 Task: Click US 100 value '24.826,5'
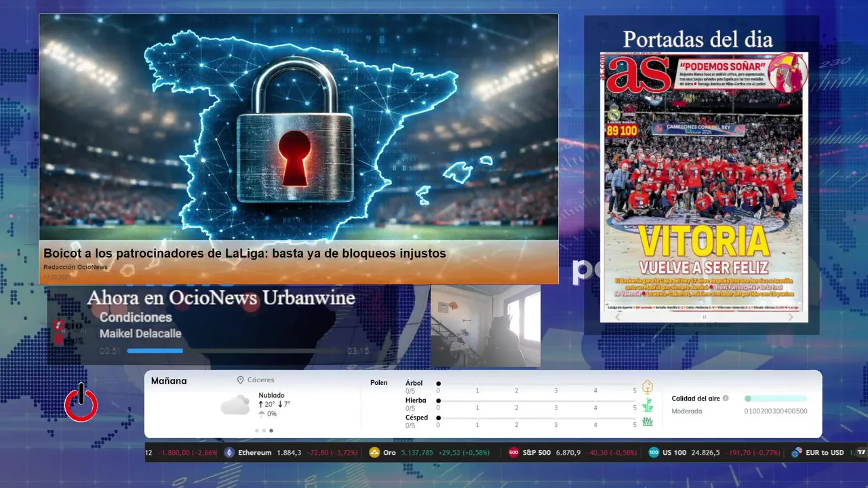(705, 453)
